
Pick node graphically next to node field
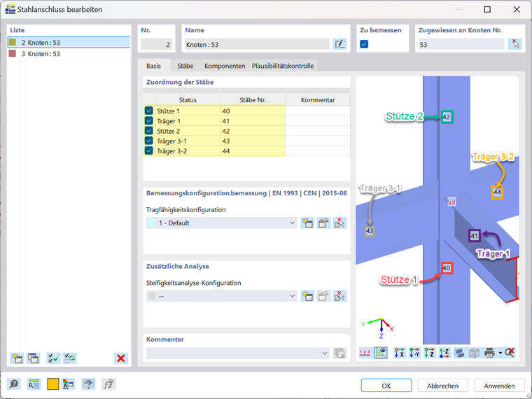tap(514, 44)
